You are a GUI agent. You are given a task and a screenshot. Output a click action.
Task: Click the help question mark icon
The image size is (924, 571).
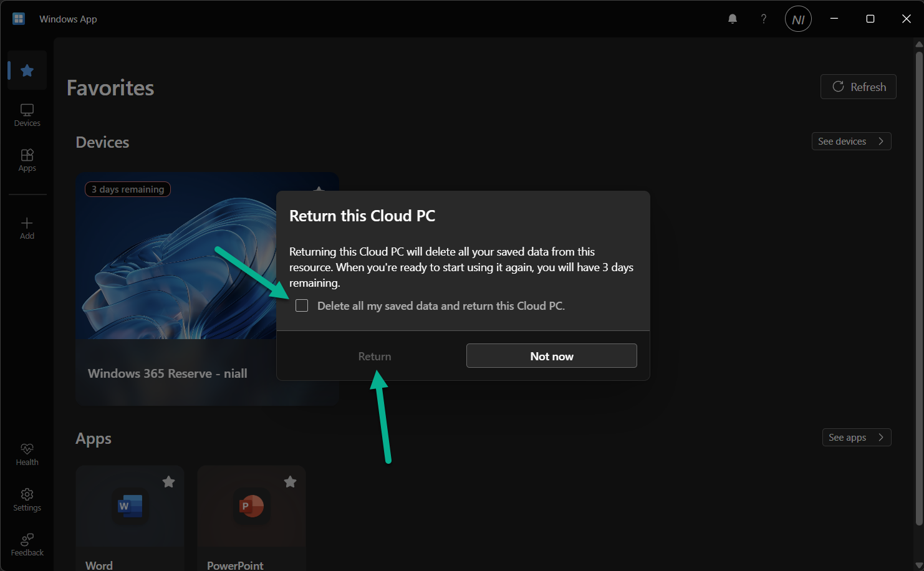[x=764, y=19]
